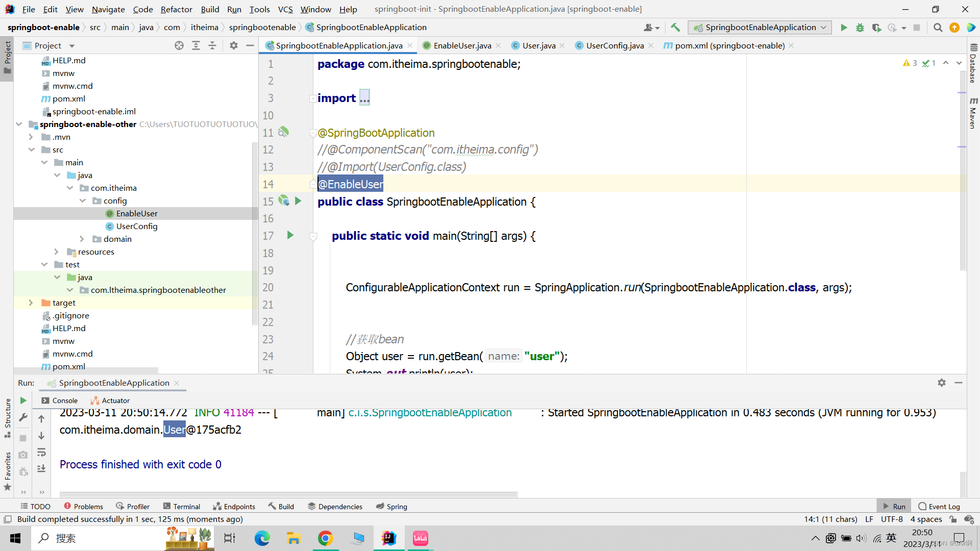Toggle soft-wrap in the console

point(41,453)
